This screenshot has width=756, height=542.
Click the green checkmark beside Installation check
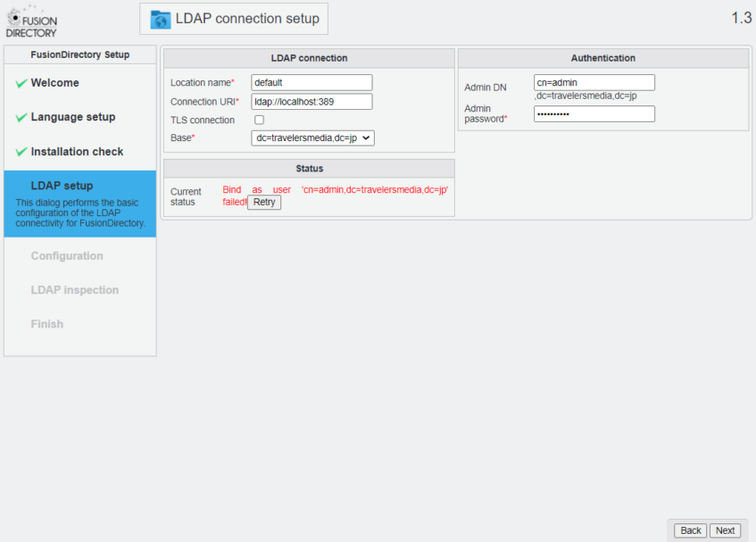tap(21, 153)
